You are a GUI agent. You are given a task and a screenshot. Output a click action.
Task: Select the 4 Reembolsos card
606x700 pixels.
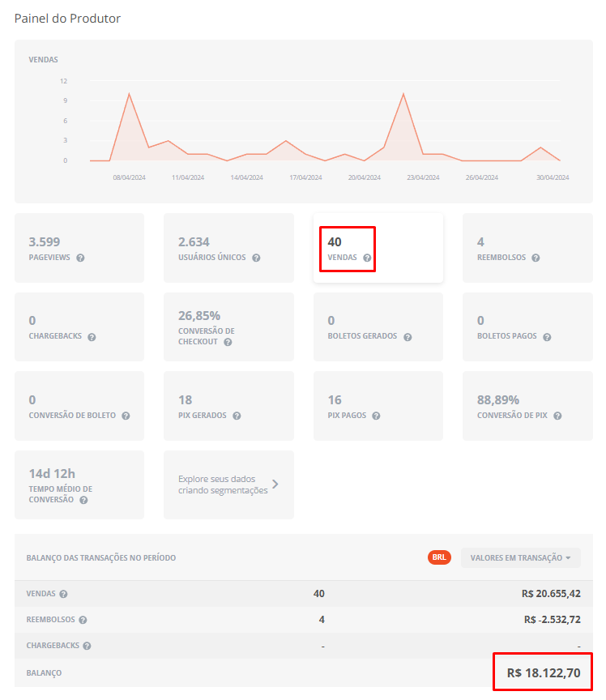pos(528,248)
